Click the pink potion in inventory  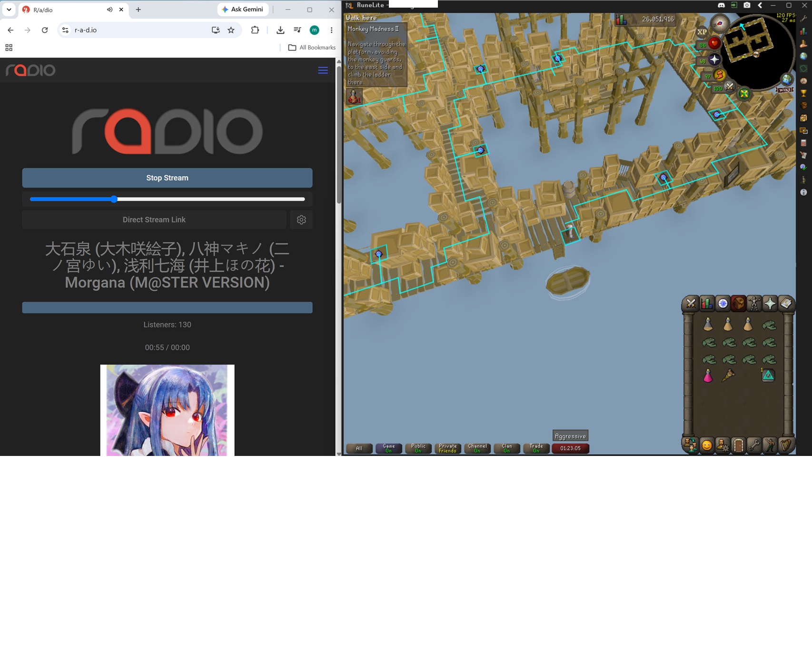pos(708,376)
